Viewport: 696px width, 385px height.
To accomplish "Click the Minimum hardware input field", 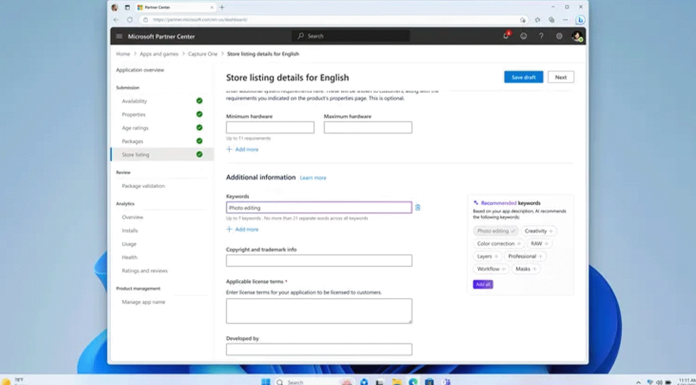I will pos(270,127).
